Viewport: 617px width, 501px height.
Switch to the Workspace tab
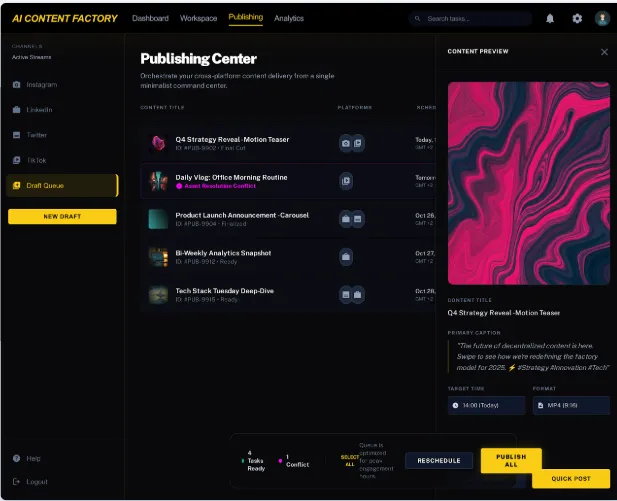198,18
